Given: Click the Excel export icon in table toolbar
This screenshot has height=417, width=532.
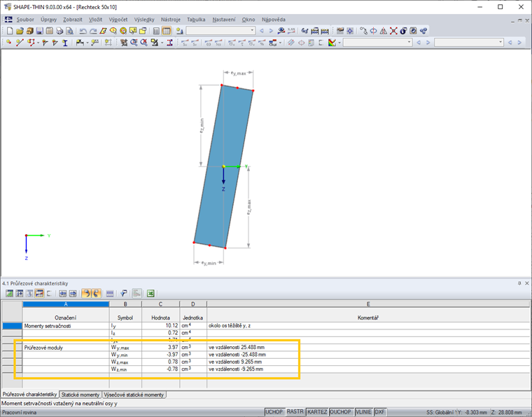Looking at the screenshot, I should [x=150, y=294].
